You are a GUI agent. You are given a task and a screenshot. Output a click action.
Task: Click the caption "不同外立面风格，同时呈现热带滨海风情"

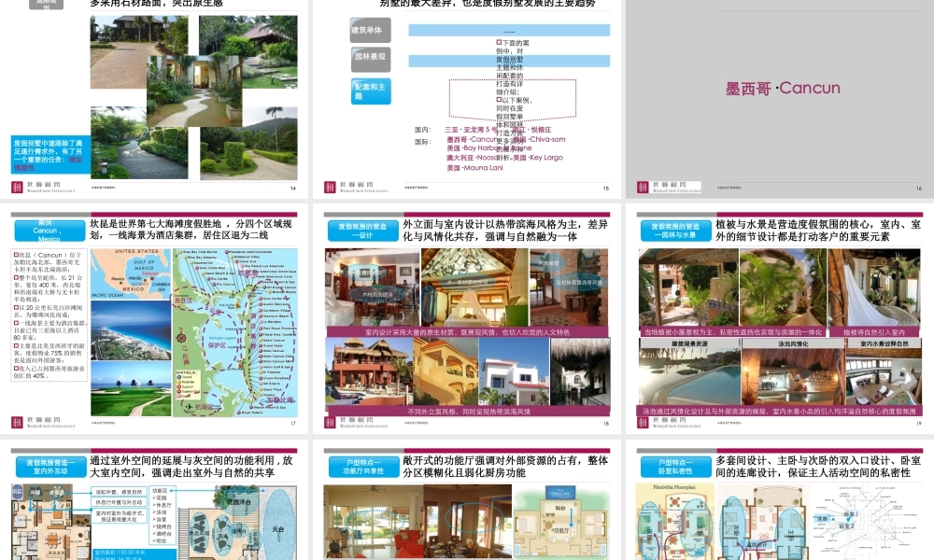[x=469, y=412]
